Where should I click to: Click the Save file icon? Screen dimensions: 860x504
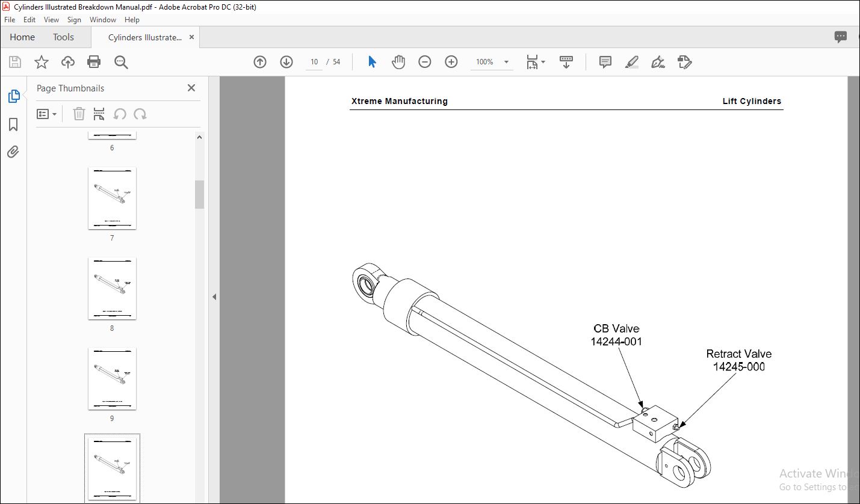coord(15,62)
